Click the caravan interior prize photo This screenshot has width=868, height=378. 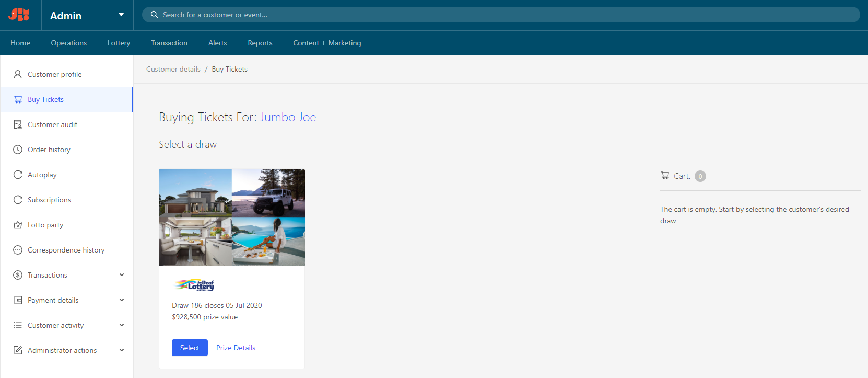pos(195,242)
